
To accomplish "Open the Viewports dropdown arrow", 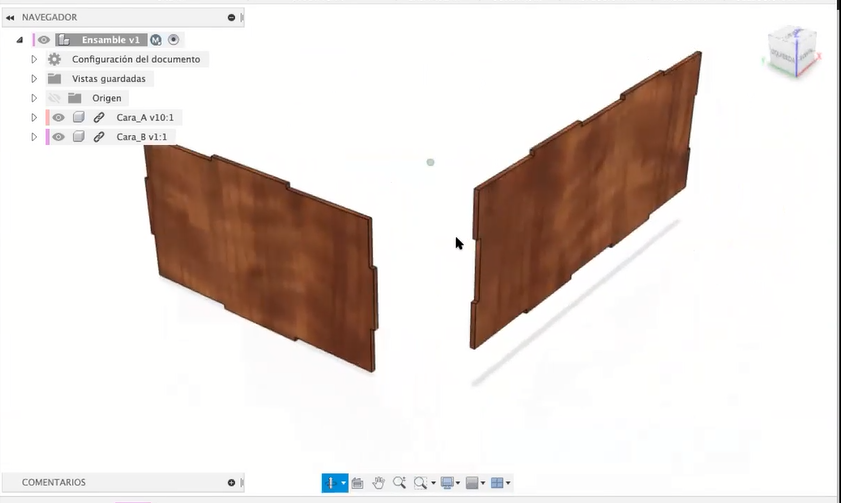I will [508, 483].
